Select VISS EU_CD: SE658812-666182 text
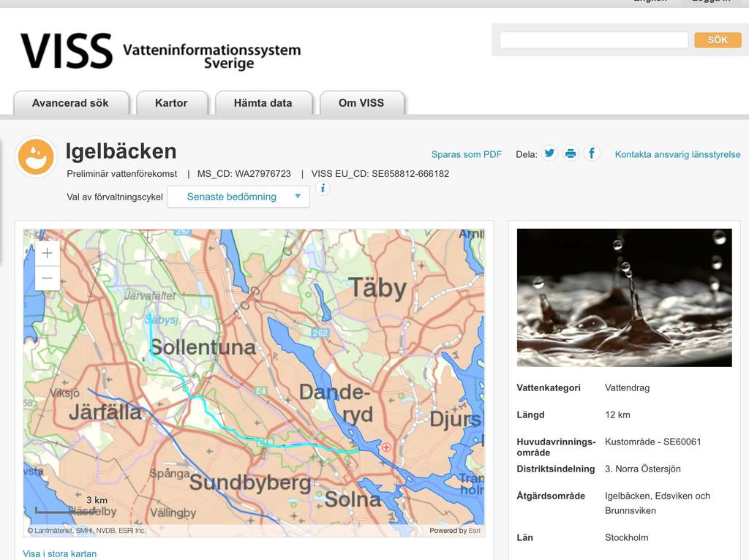 coord(380,174)
